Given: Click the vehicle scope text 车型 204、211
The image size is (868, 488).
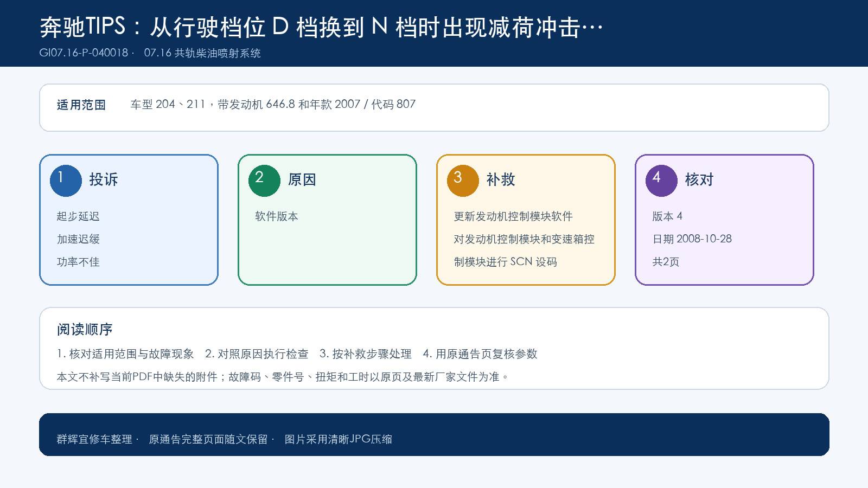Looking at the screenshot, I should [168, 104].
